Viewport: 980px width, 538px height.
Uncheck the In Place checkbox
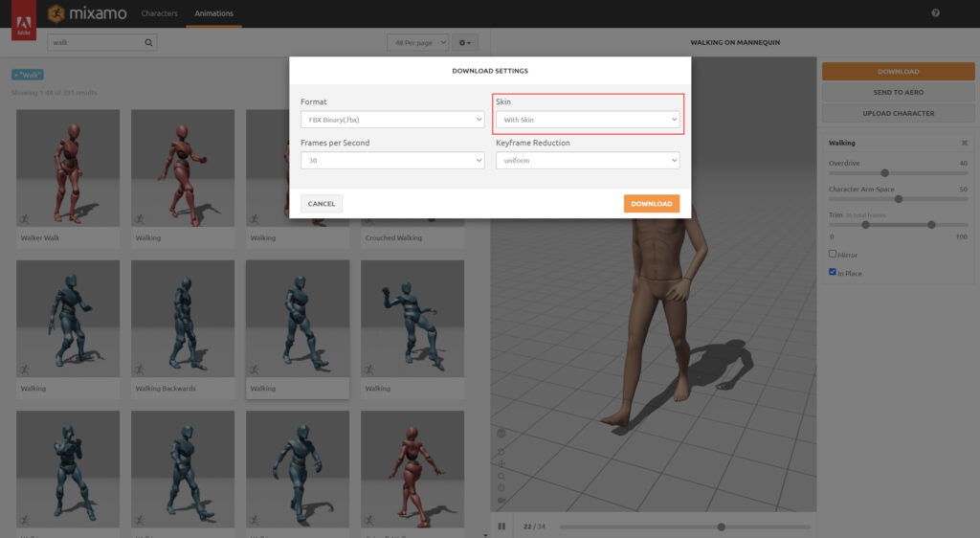tap(833, 273)
